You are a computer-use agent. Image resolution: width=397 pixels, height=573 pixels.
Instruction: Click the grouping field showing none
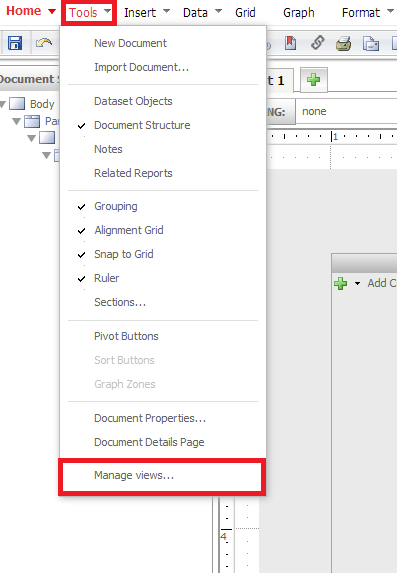coord(346,111)
